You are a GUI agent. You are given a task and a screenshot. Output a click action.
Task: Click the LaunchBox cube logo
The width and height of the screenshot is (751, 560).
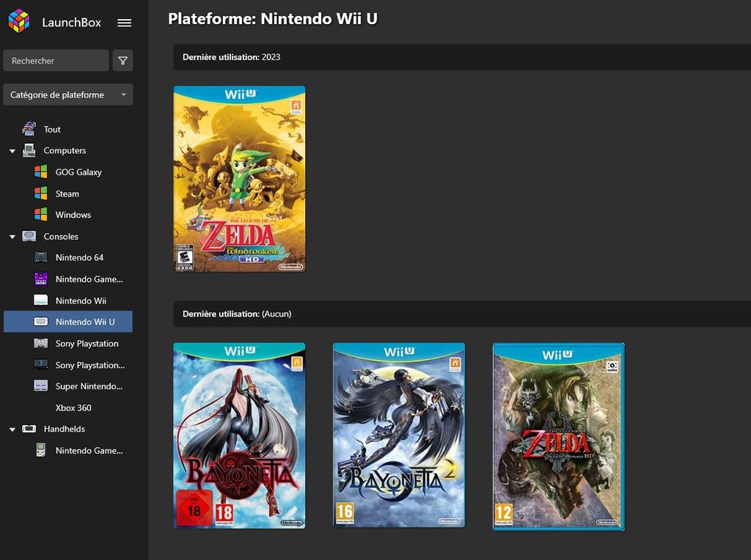(x=19, y=21)
